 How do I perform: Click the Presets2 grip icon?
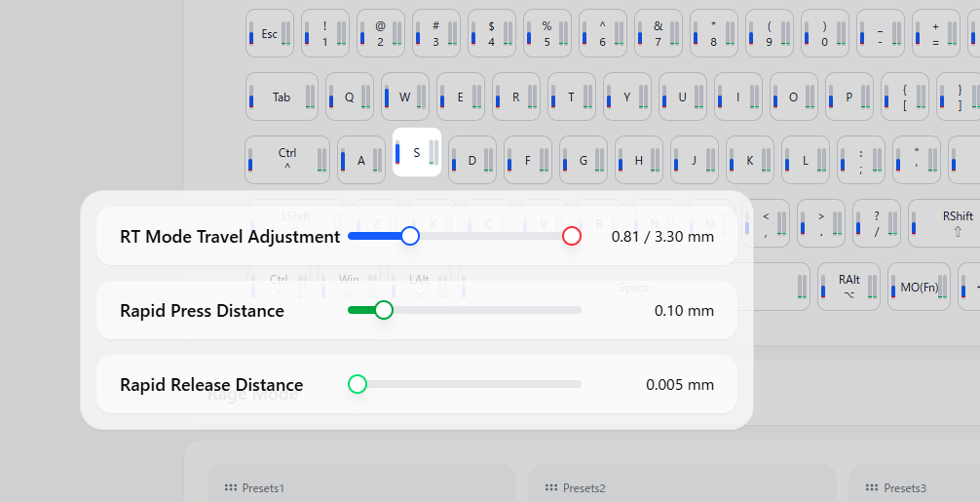[x=550, y=487]
